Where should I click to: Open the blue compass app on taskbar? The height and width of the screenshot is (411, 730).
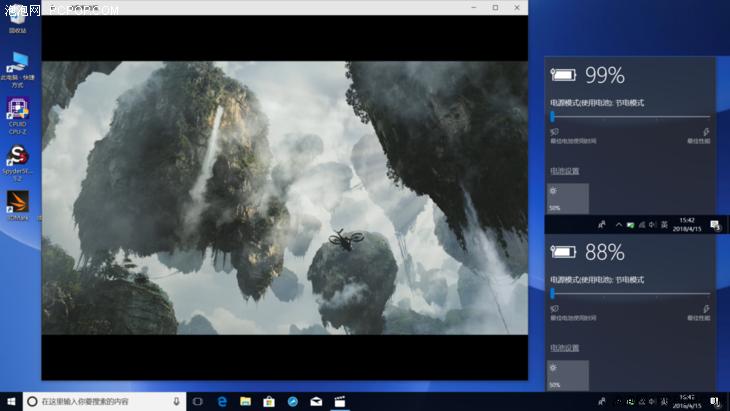(293, 401)
